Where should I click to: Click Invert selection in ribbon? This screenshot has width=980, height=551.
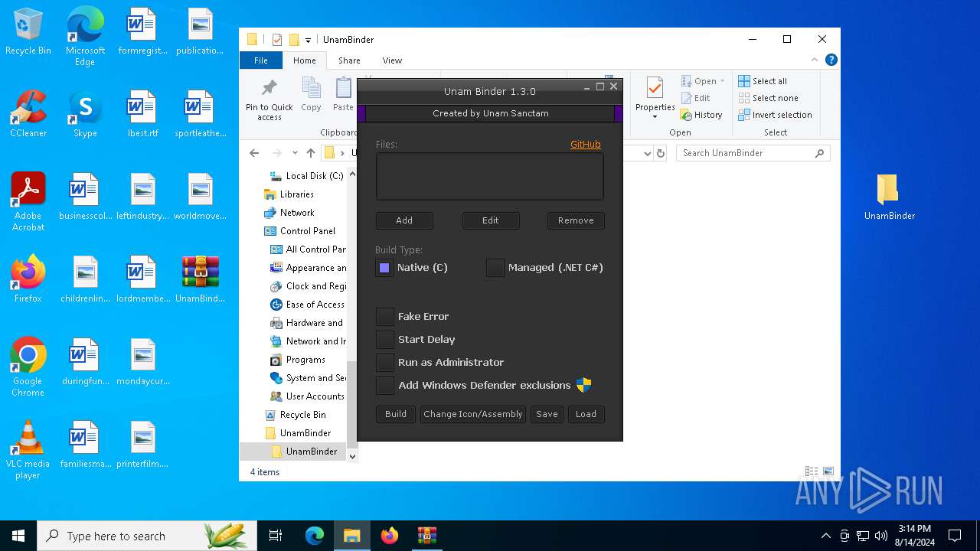[775, 115]
